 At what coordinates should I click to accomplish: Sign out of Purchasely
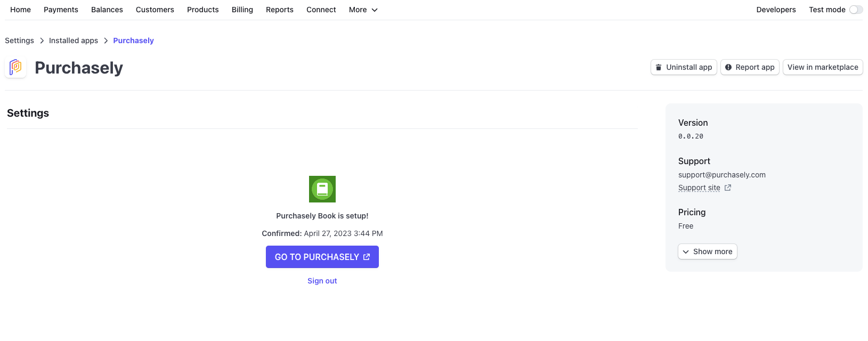click(322, 281)
